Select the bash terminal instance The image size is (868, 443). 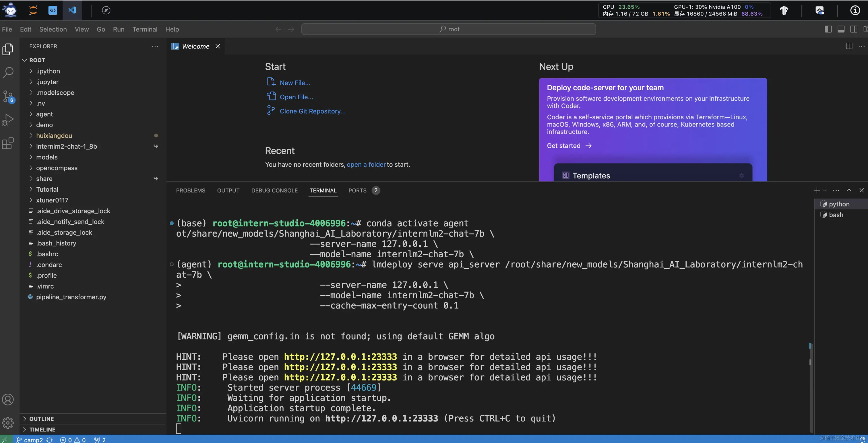pyautogui.click(x=841, y=215)
